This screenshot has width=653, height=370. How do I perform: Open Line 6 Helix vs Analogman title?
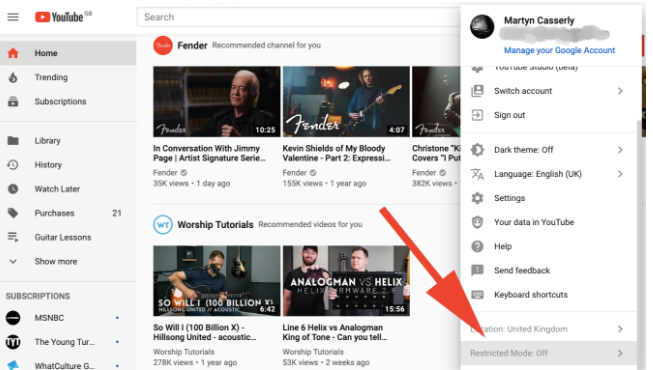[x=335, y=332]
